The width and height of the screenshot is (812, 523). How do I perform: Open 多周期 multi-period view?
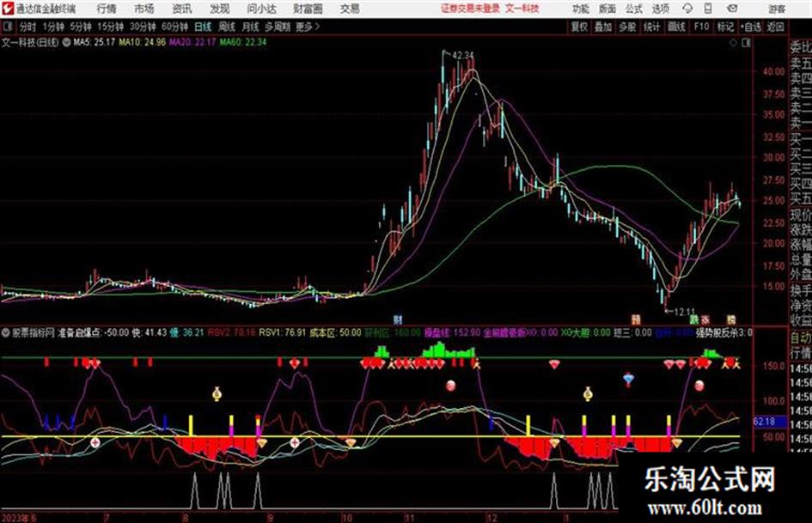click(x=277, y=27)
